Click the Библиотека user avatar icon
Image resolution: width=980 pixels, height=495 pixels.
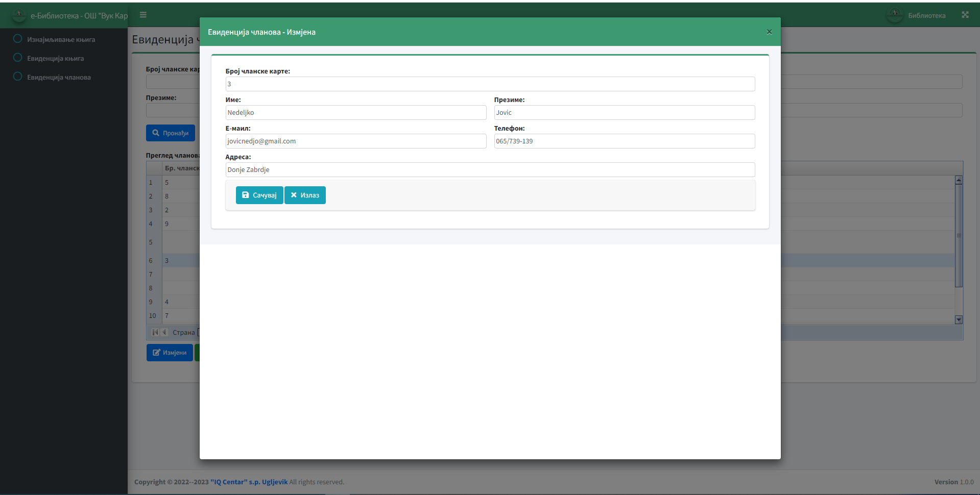point(895,15)
